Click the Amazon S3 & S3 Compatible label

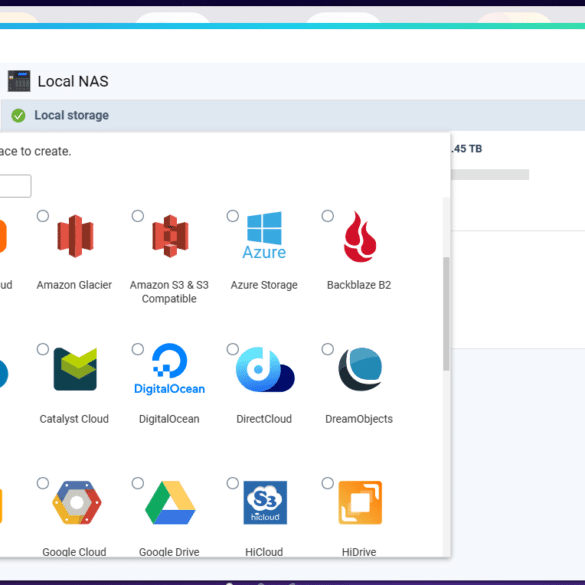click(169, 292)
